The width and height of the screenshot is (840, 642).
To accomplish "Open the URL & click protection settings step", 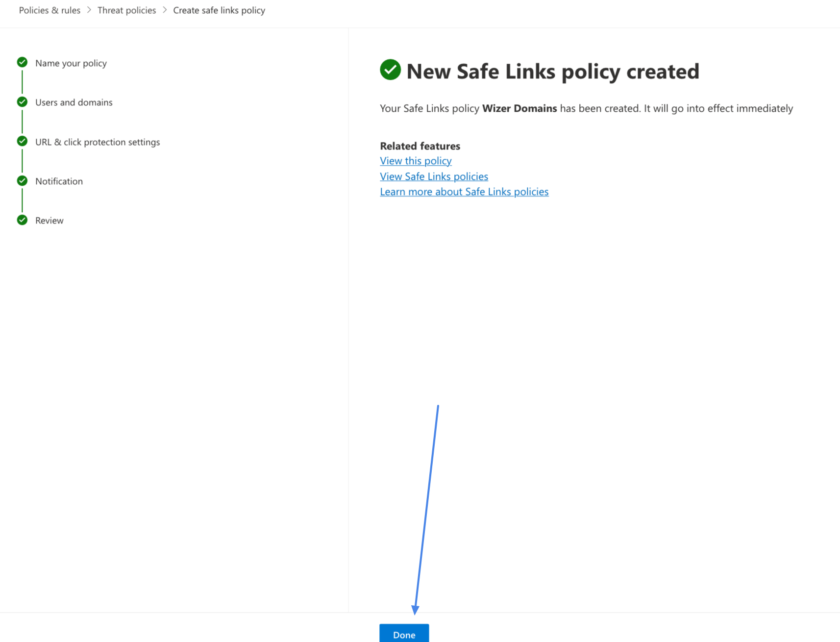I will pos(98,142).
